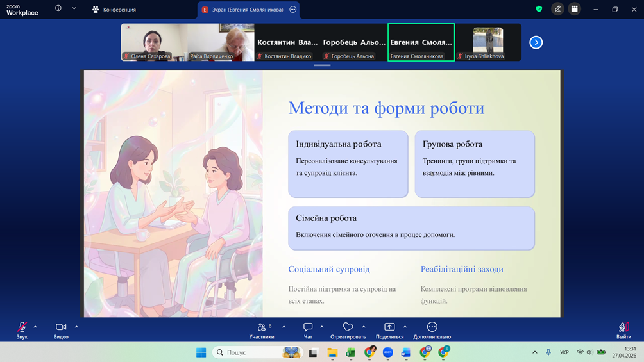
Task: Click the meeting info icon near Zoom logo
Action: click(x=58, y=9)
